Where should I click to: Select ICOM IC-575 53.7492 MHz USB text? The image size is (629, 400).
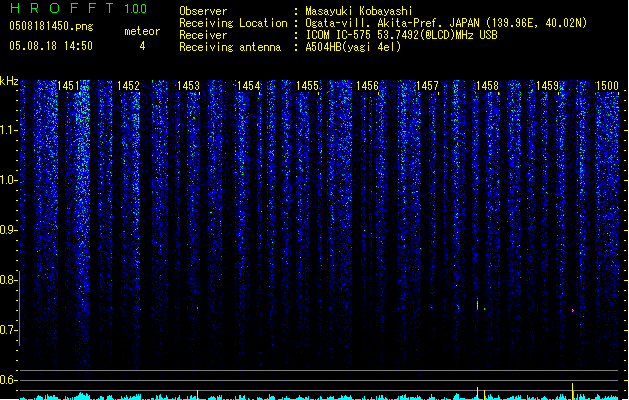tap(401, 35)
